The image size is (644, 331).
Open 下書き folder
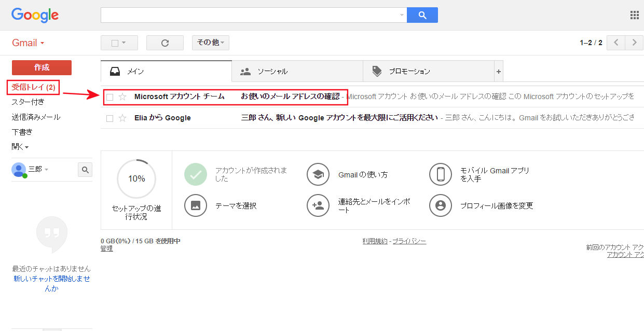pyautogui.click(x=22, y=132)
